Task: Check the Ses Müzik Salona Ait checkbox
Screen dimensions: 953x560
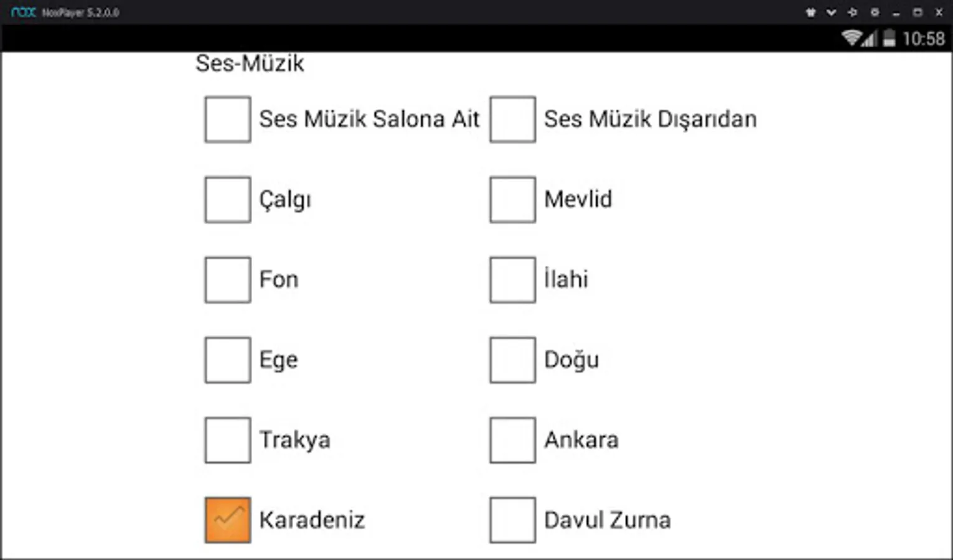Action: (x=228, y=119)
